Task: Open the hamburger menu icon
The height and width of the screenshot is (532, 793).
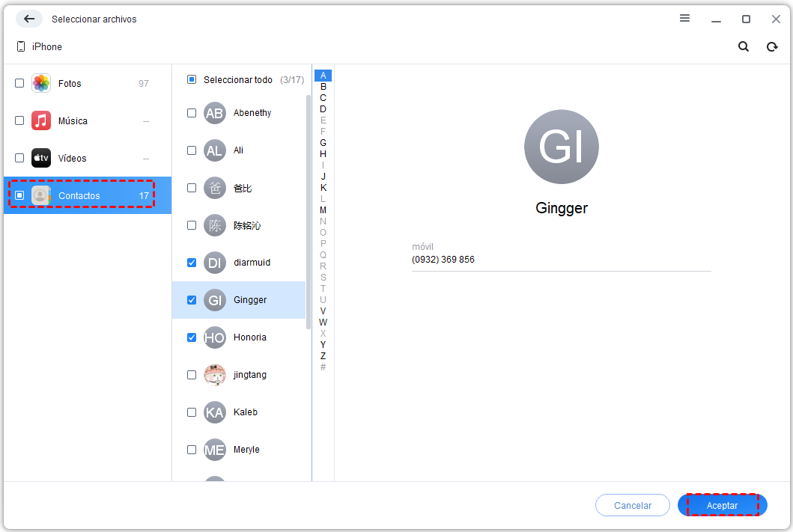Action: click(684, 19)
